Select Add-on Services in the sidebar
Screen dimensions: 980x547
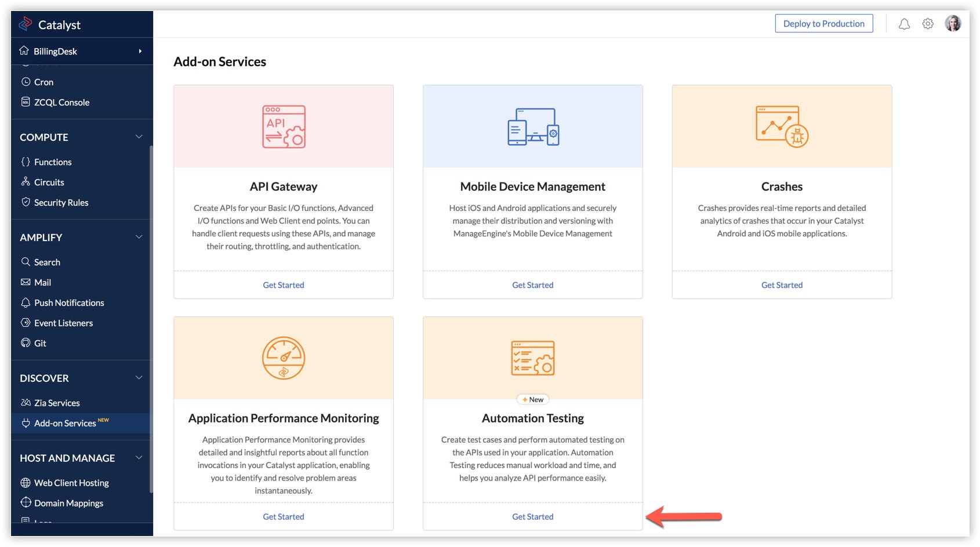[80, 423]
